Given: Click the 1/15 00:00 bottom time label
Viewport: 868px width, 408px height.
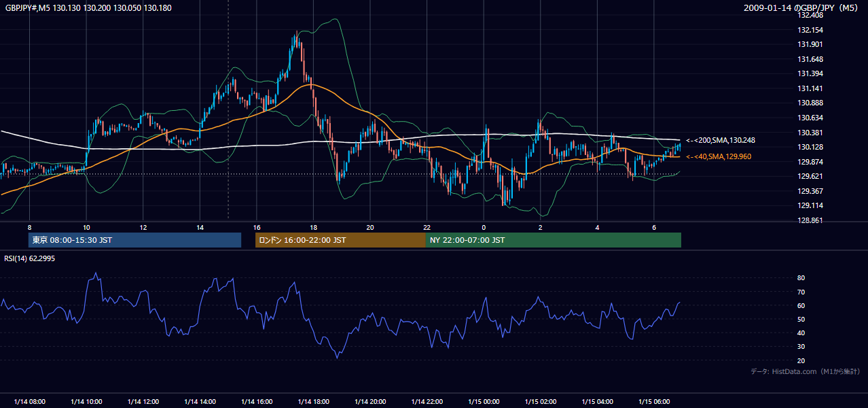Looking at the screenshot, I should (x=484, y=401).
